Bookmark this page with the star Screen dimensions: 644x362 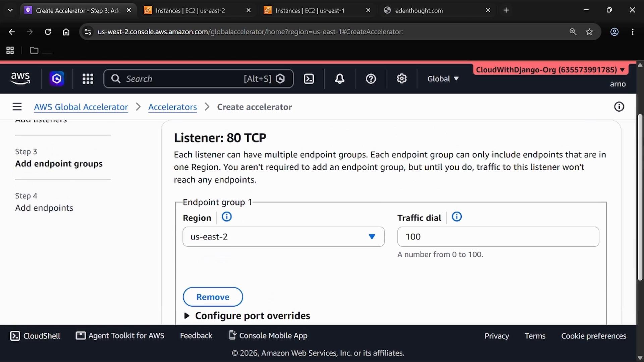pos(589,32)
